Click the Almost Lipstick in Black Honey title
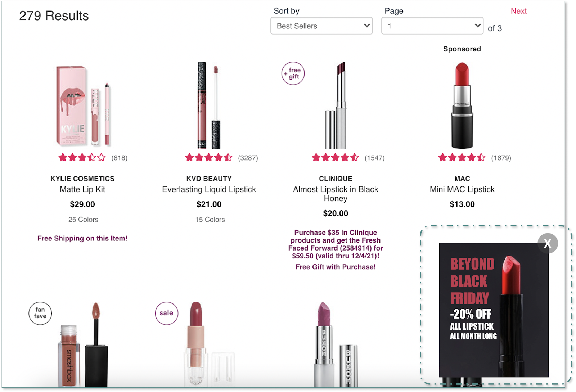576x392 pixels. 336,194
